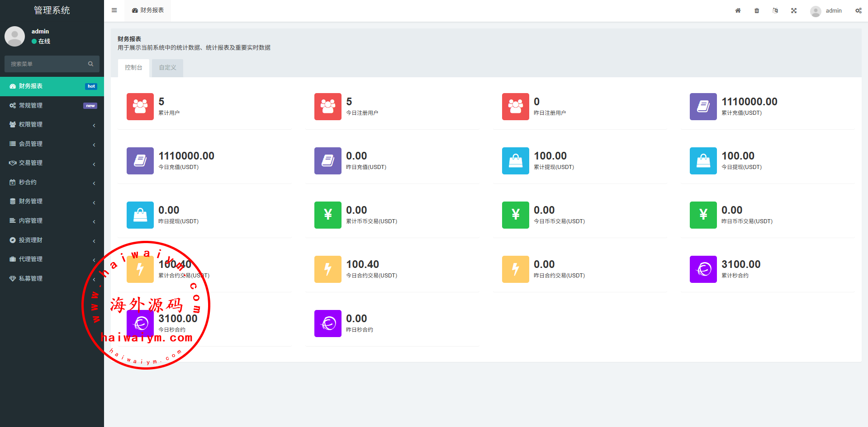The width and height of the screenshot is (868, 427).
Task: Open 常规管理 in the sidebar
Action: pos(52,106)
